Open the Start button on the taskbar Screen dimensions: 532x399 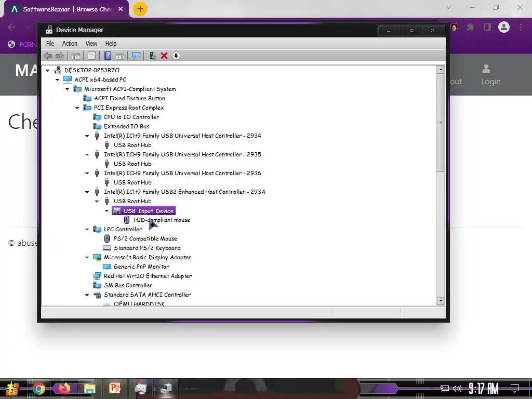[x=12, y=389]
